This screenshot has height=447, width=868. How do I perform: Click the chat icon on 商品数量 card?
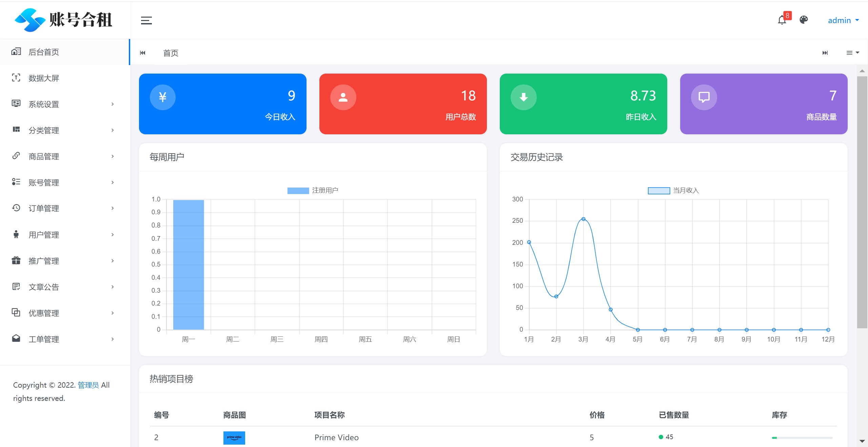[x=704, y=97]
